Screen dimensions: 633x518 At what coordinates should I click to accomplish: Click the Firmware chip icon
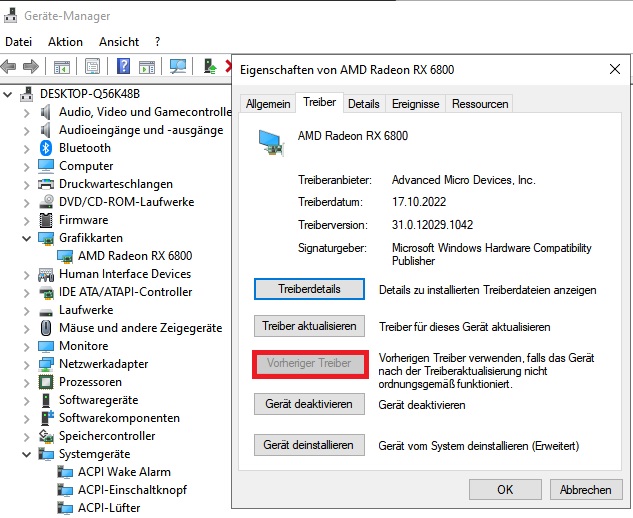pyautogui.click(x=46, y=220)
